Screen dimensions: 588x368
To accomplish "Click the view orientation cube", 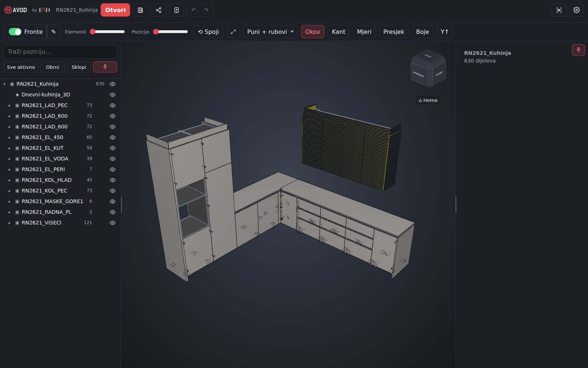I will tap(428, 69).
